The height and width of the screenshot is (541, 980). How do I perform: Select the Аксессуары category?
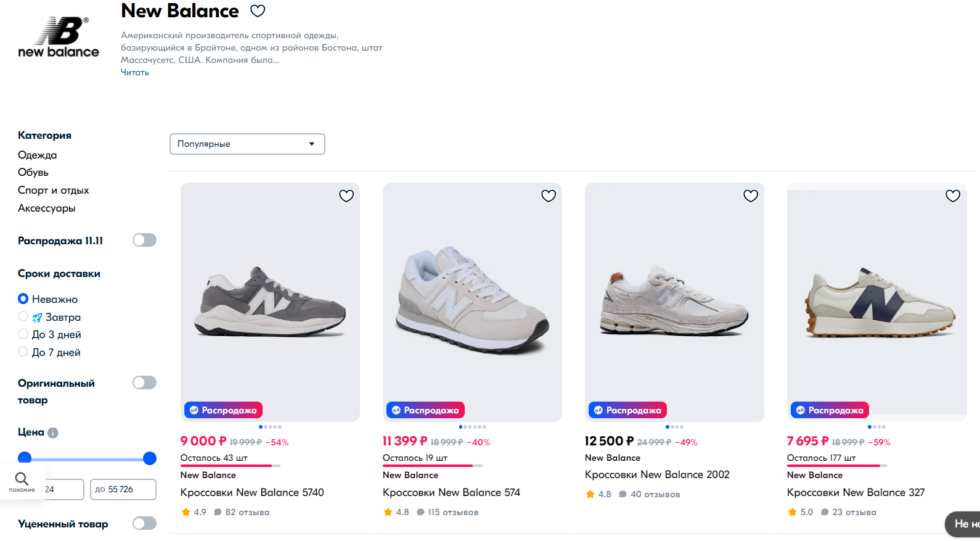(x=47, y=208)
